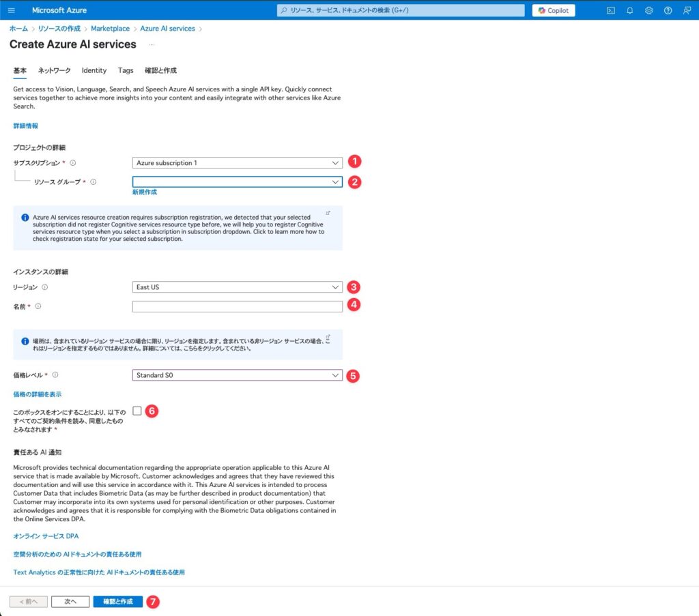Go to リソースの作成 breadcrumb
This screenshot has width=699, height=616.
(x=59, y=29)
